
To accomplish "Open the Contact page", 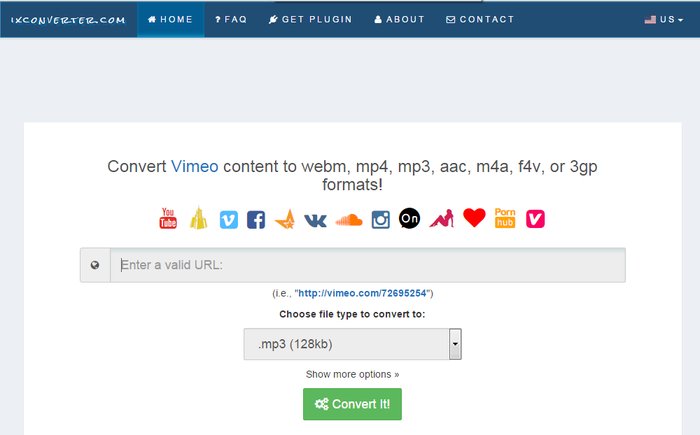I will point(480,19).
